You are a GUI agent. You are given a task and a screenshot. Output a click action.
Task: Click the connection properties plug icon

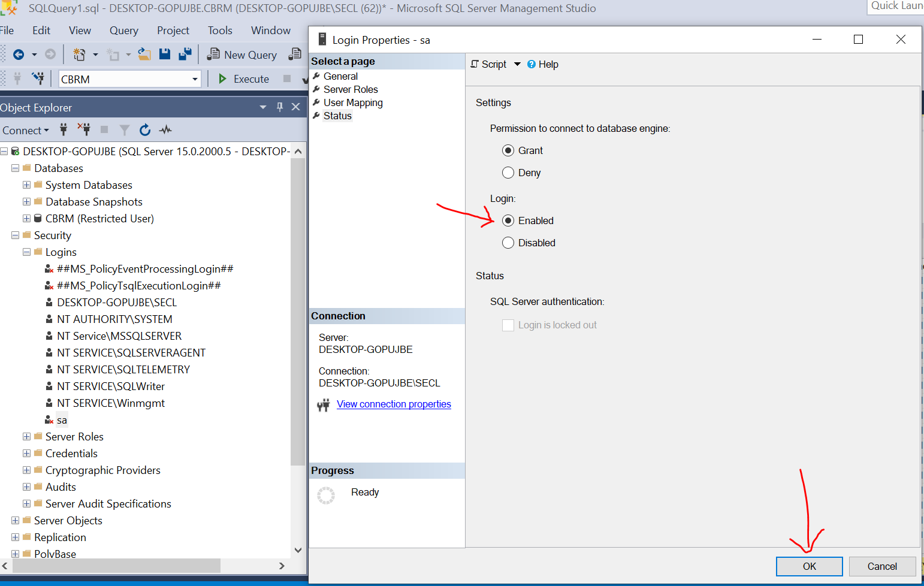coord(324,405)
